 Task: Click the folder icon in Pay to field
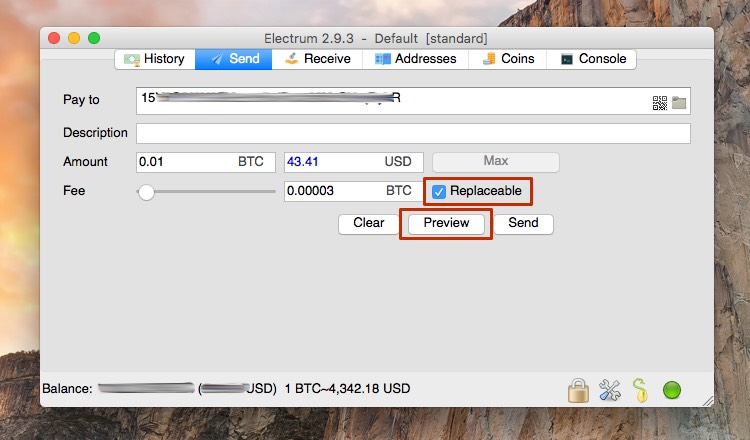(679, 102)
